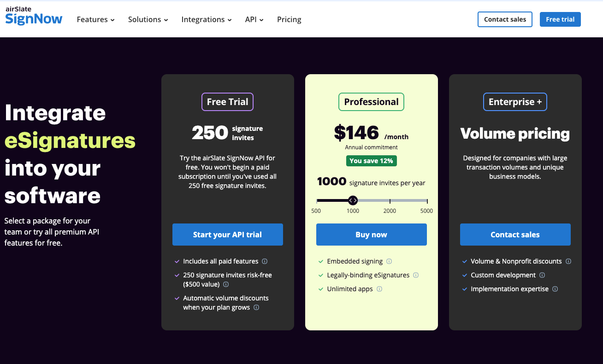This screenshot has width=603, height=364.
Task: Open the Custom development info tooltip
Action: pyautogui.click(x=543, y=275)
